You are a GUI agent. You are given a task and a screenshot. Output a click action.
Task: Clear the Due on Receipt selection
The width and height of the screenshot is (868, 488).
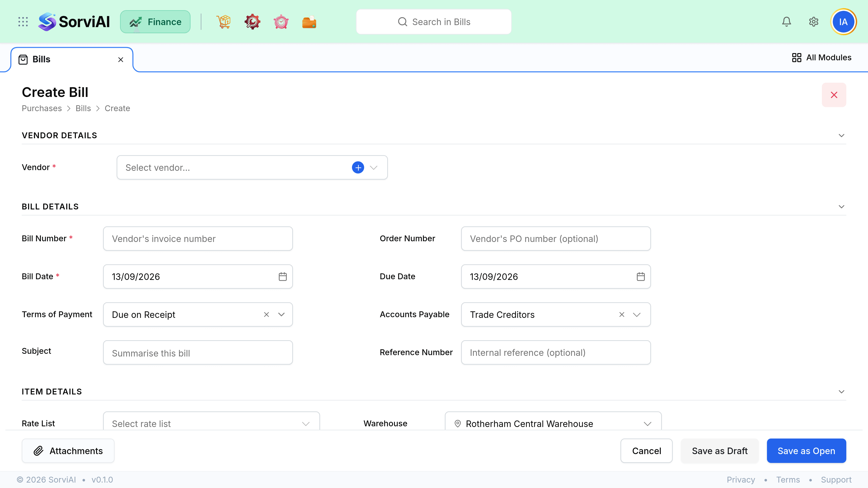(267, 314)
